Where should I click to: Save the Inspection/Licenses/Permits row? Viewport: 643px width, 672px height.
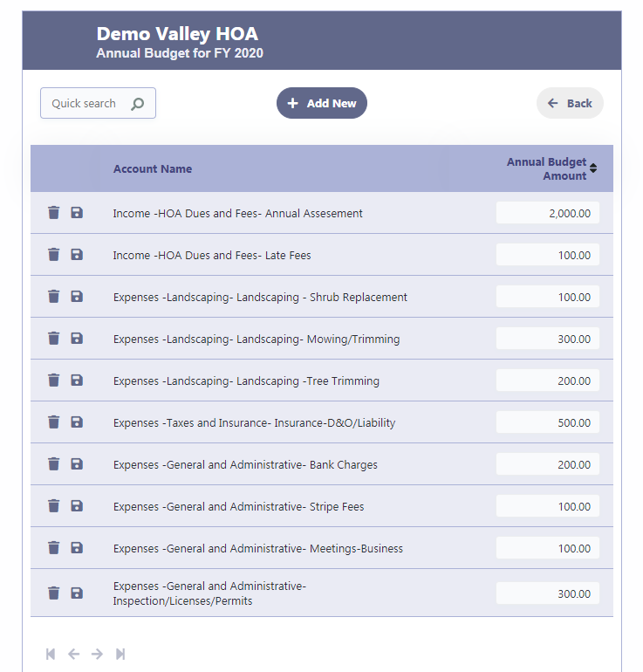[x=77, y=593]
